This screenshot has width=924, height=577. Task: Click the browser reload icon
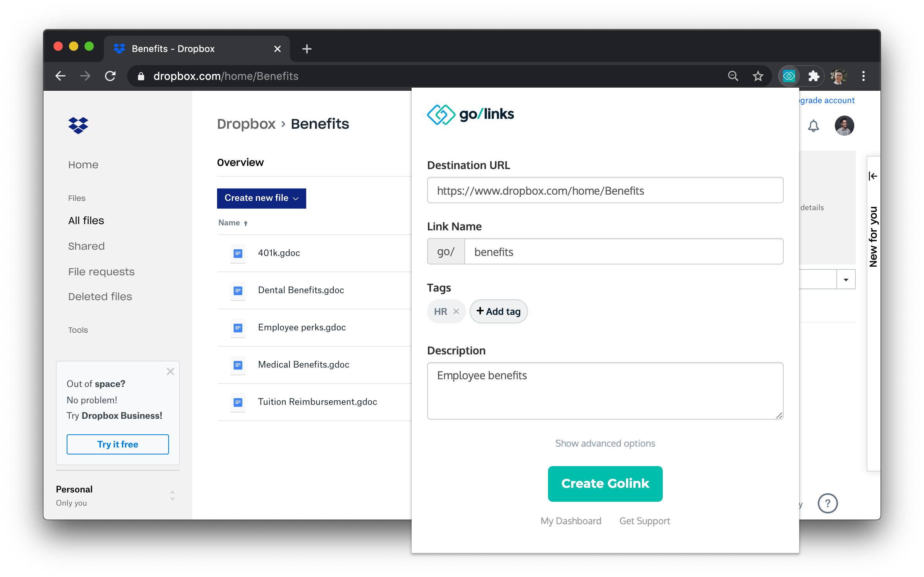(x=110, y=76)
